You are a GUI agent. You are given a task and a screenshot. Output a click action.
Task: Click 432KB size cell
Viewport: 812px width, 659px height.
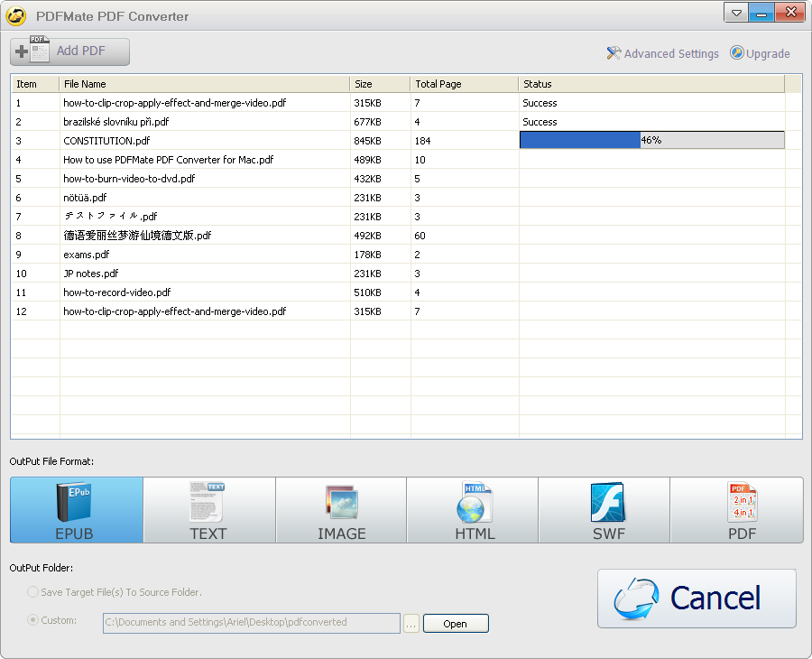[368, 179]
